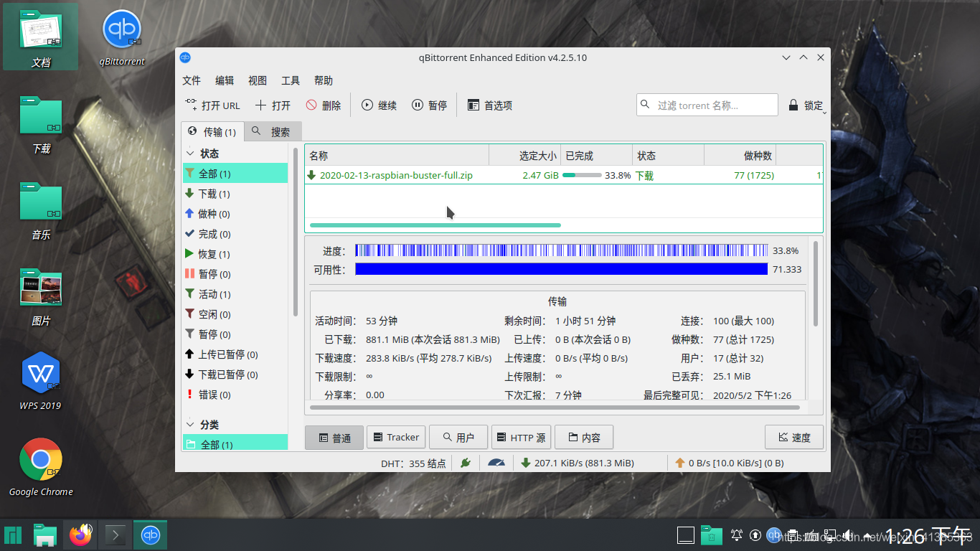The width and height of the screenshot is (980, 551).
Task: Show the 内容 content panel
Action: point(583,437)
